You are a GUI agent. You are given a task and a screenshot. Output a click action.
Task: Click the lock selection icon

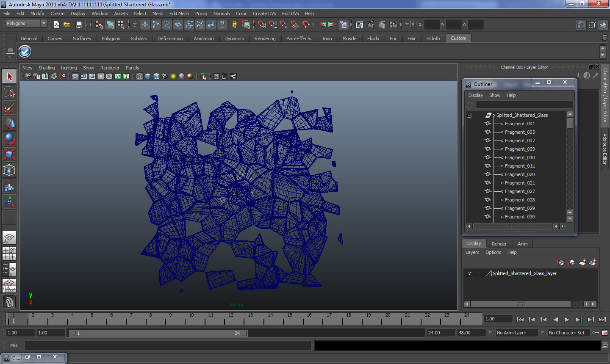(234, 25)
